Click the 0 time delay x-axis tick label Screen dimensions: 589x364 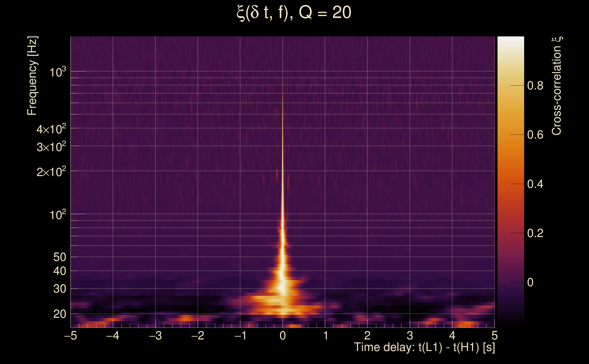pyautogui.click(x=283, y=335)
